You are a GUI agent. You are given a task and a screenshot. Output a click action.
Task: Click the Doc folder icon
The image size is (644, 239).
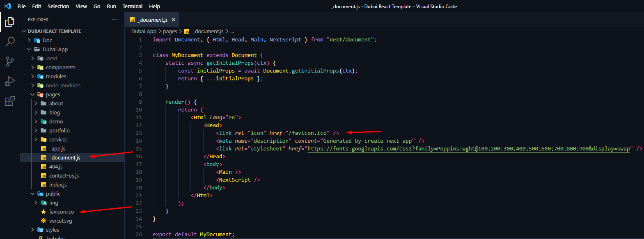[x=37, y=41]
